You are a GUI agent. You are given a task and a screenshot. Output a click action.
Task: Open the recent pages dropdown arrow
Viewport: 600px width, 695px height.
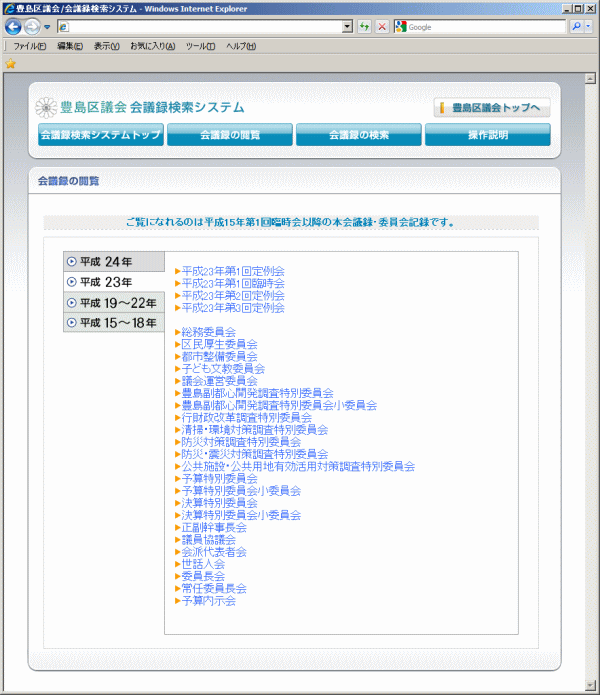[47, 27]
